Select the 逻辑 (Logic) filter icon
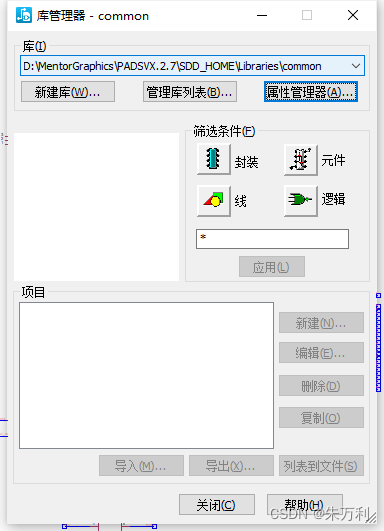Image resolution: width=384 pixels, height=531 pixels. (301, 200)
